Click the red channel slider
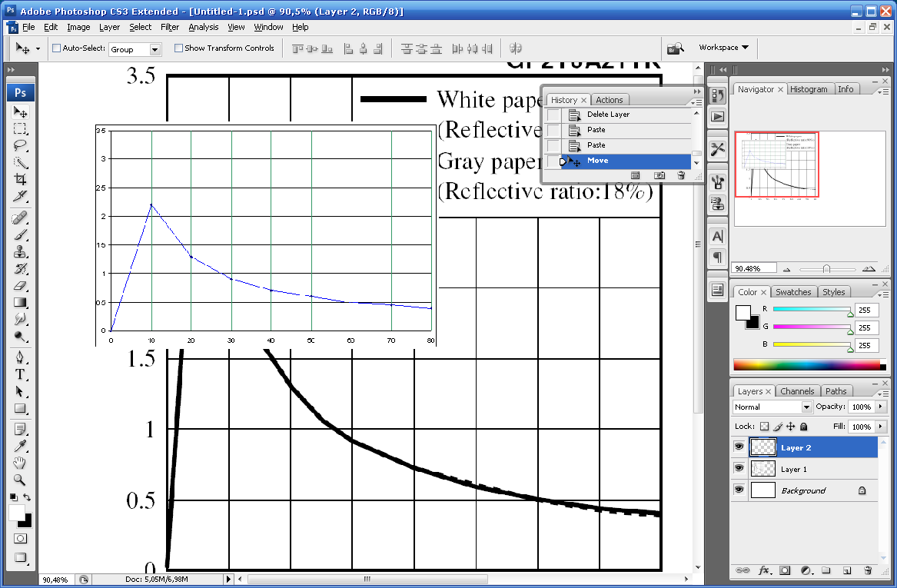The image size is (897, 588). pyautogui.click(x=811, y=309)
